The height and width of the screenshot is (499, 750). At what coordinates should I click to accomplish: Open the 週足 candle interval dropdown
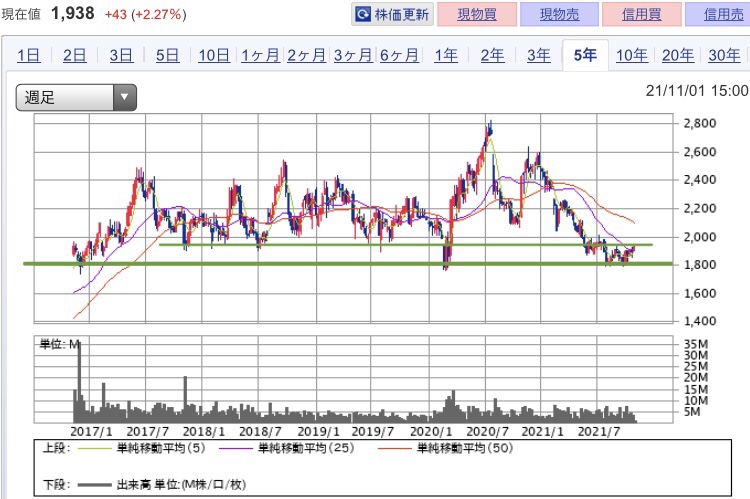[x=77, y=98]
